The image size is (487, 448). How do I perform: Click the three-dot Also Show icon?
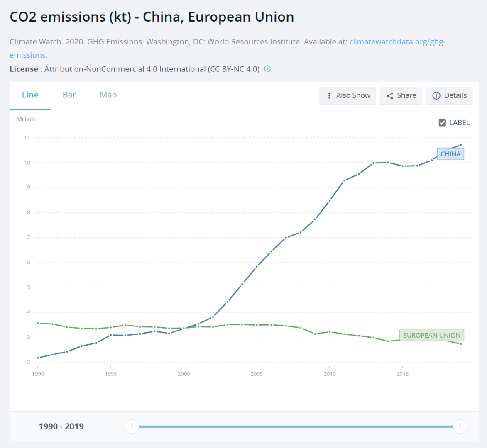click(329, 96)
